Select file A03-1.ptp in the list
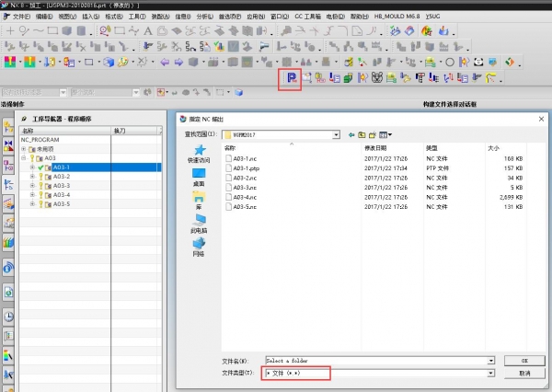This screenshot has width=552, height=392. tap(246, 168)
